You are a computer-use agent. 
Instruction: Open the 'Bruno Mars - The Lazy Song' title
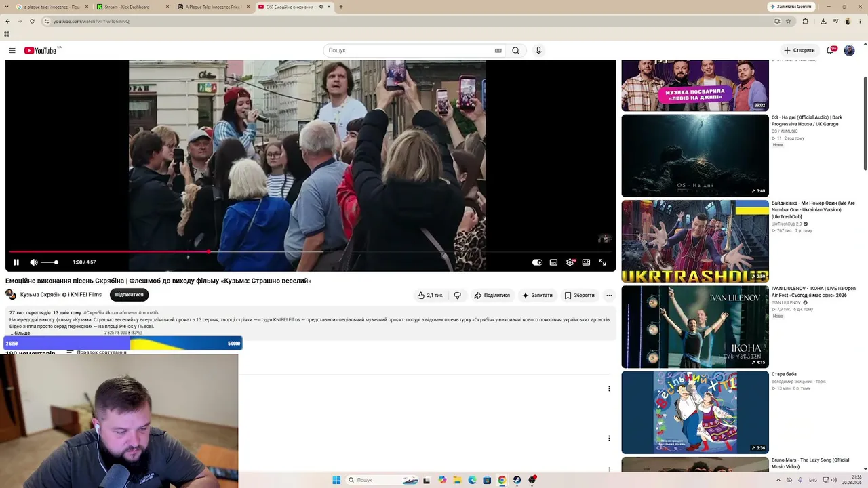pos(810,463)
